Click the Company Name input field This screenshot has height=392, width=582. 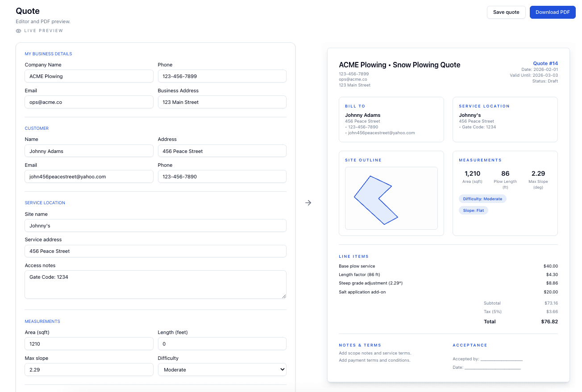coord(89,76)
